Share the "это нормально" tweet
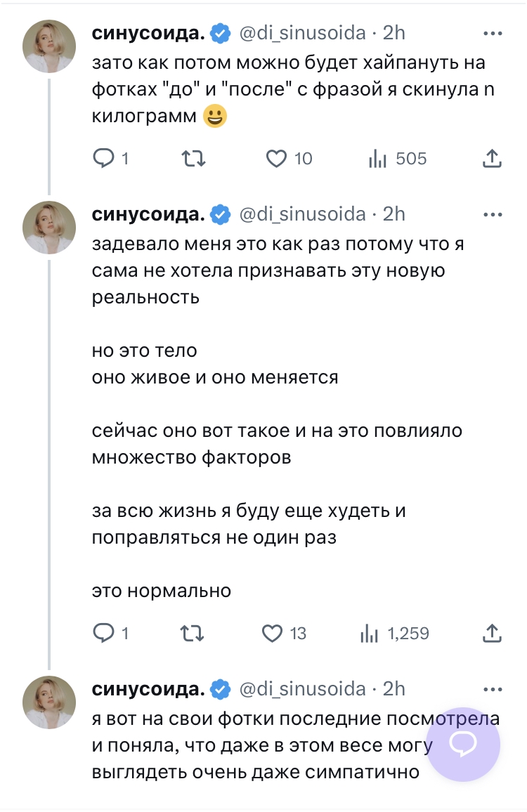The width and height of the screenshot is (527, 812). point(493,634)
